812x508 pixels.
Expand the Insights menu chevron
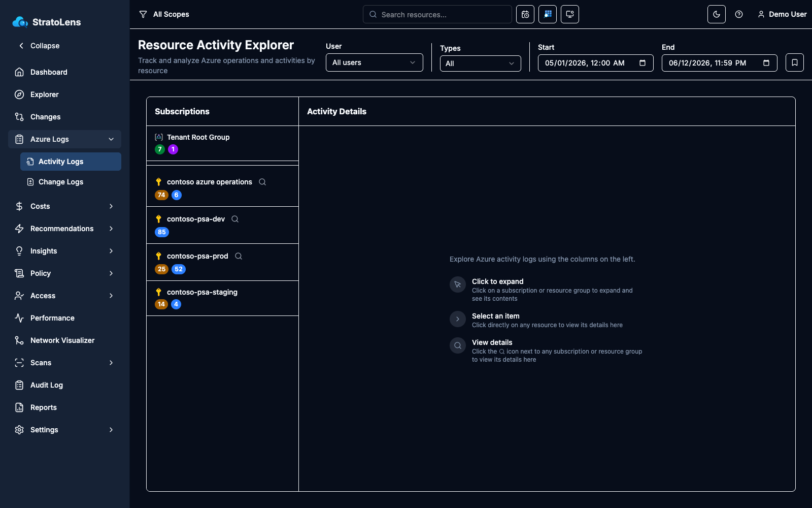(111, 251)
